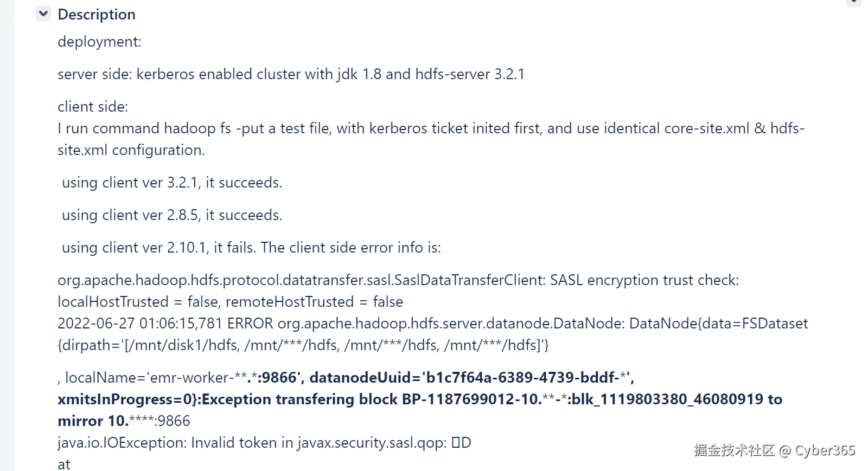This screenshot has height=471, width=868.
Task: Click the client ver 3.2.1 succeeds line
Action: click(172, 183)
